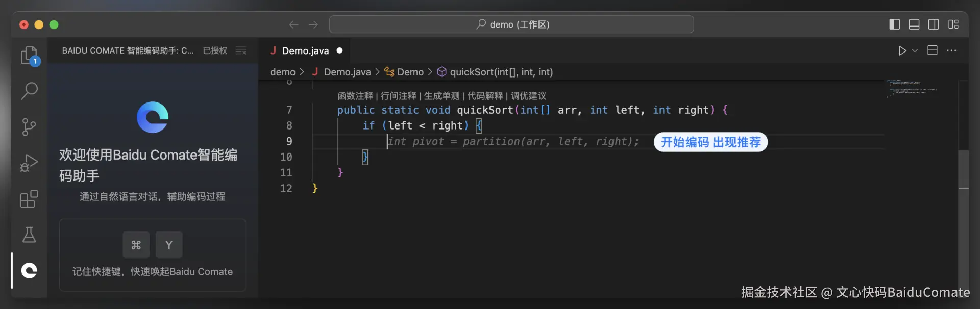Select the Baidu Comate activity bar icon
The width and height of the screenshot is (980, 309).
click(30, 270)
